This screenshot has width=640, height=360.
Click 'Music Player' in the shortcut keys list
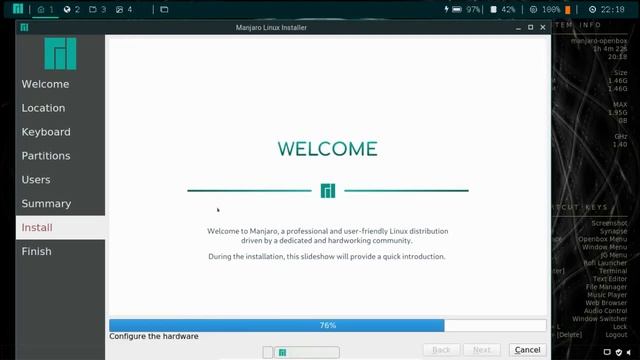pyautogui.click(x=607, y=295)
